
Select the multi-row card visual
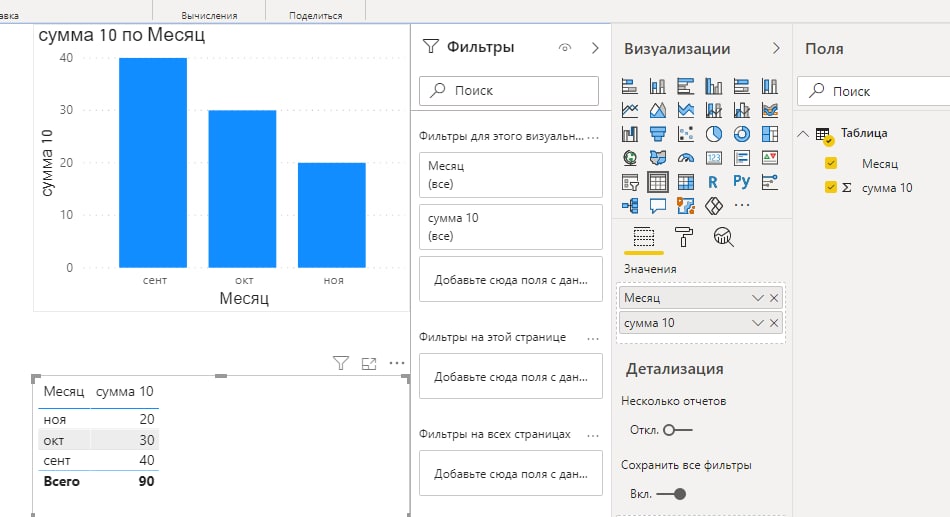click(x=742, y=158)
